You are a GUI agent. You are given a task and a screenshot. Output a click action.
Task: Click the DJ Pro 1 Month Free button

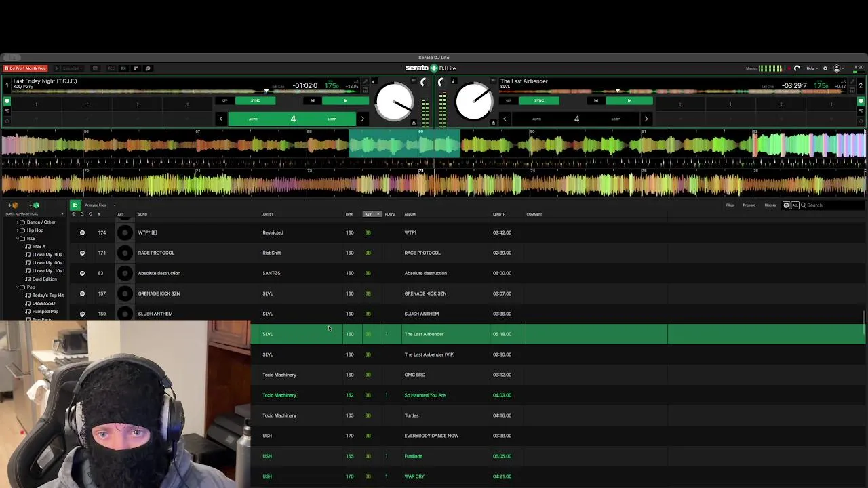point(25,68)
